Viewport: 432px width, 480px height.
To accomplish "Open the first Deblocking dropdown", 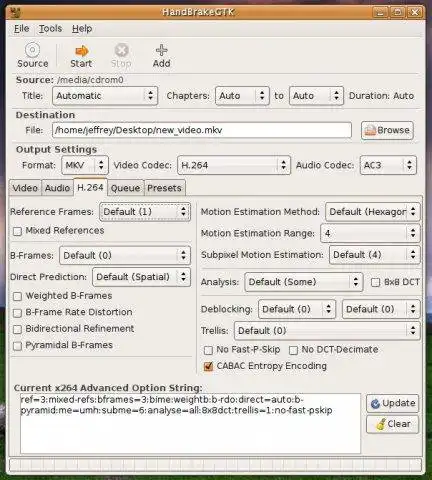I will [x=297, y=309].
